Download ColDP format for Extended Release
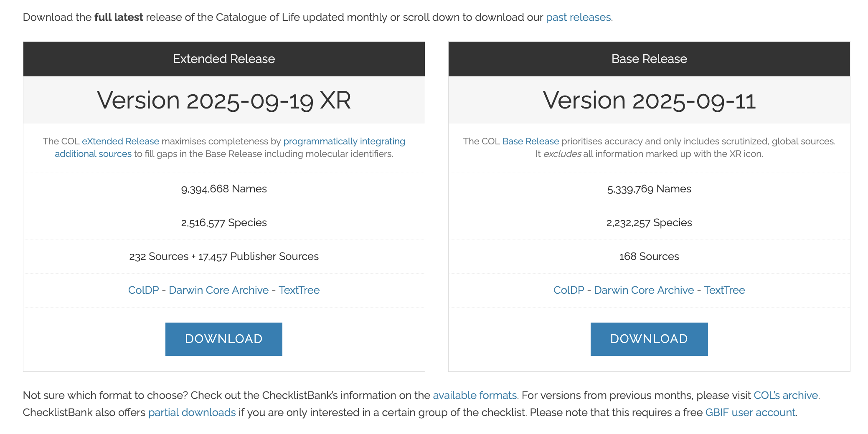The image size is (868, 434). pyautogui.click(x=143, y=290)
